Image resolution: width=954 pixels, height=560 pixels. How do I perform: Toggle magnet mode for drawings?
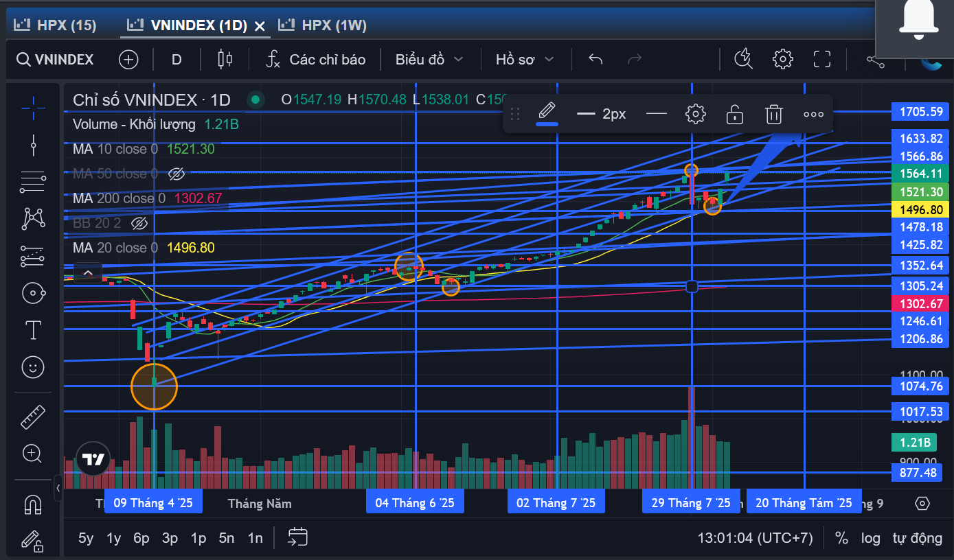tap(33, 504)
